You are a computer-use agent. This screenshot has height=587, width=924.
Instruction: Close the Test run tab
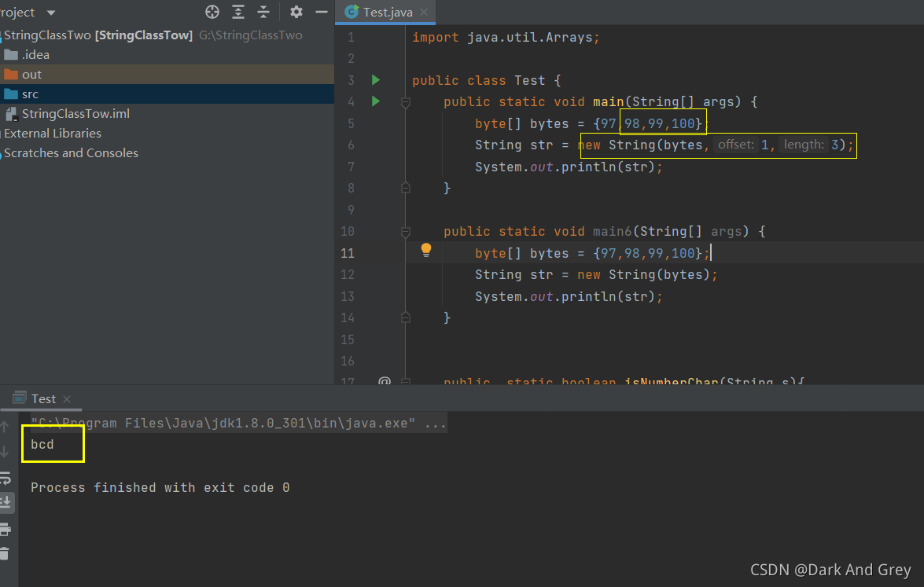tap(67, 399)
